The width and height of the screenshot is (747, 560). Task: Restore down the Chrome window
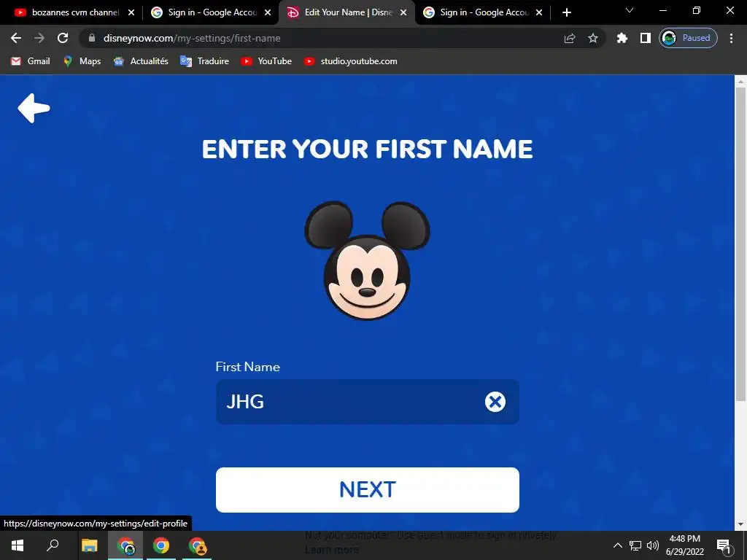pyautogui.click(x=697, y=10)
